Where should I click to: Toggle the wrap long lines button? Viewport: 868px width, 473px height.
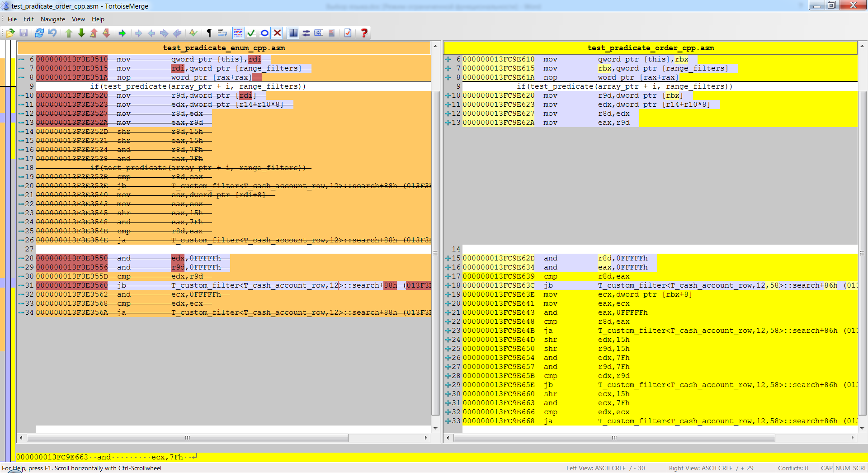[x=222, y=33]
